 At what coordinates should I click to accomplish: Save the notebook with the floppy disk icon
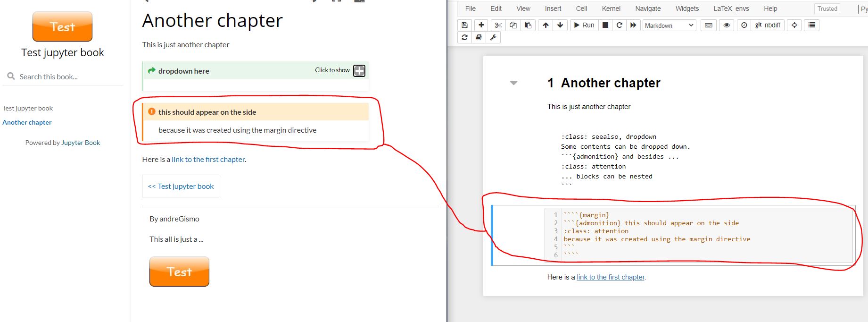coord(464,25)
